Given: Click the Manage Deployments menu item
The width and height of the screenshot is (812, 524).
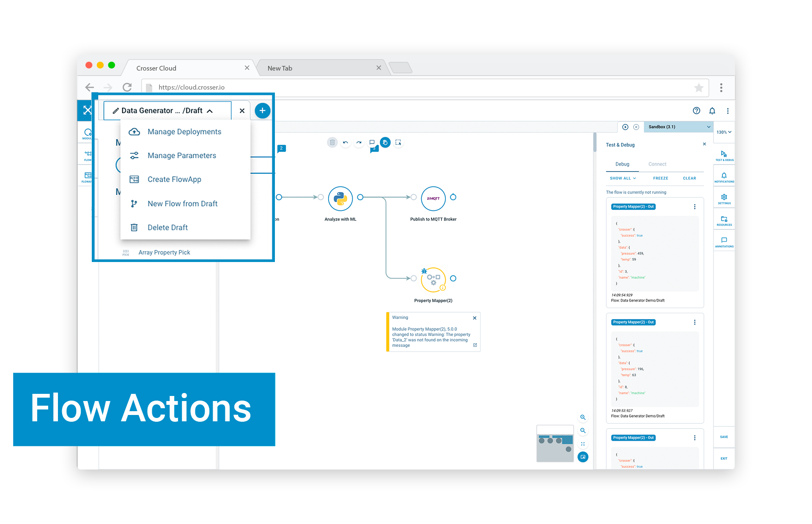Looking at the screenshot, I should (x=184, y=131).
